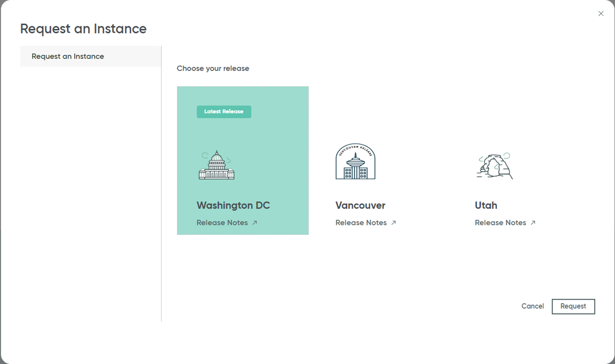Click the Request button
This screenshot has height=364, width=615.
(x=573, y=306)
